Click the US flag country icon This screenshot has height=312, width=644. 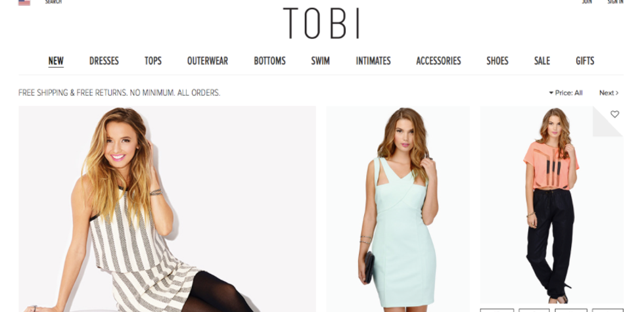coord(24,2)
